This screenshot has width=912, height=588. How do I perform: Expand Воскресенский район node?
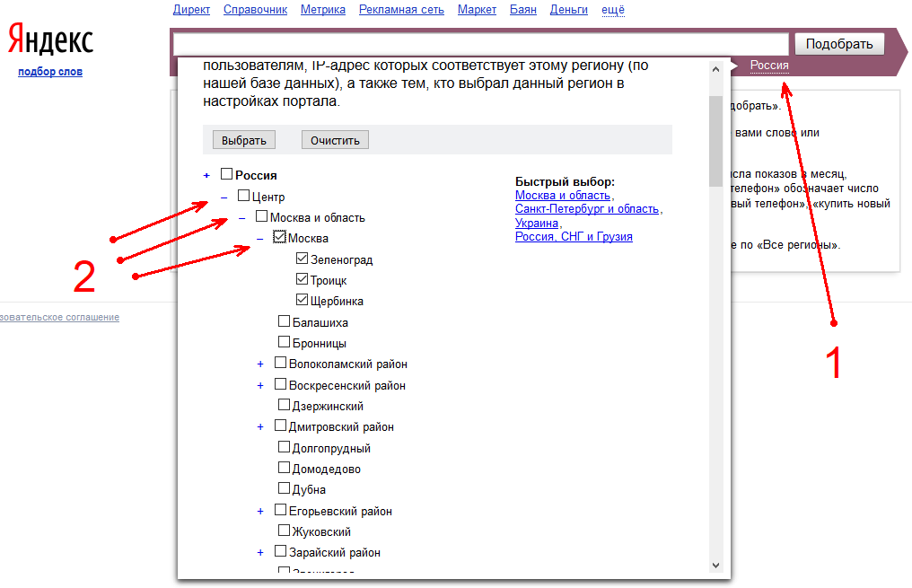coord(260,386)
